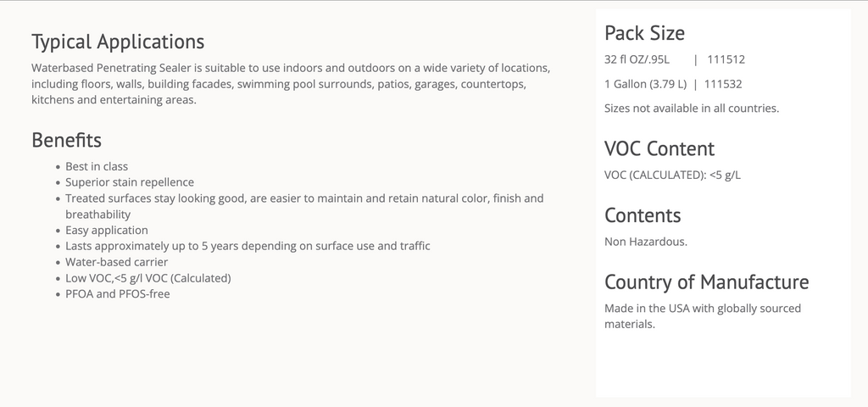Click the 1 Gallon (3.79 L) pack line
Screen dimensions: 868x407
(673, 84)
